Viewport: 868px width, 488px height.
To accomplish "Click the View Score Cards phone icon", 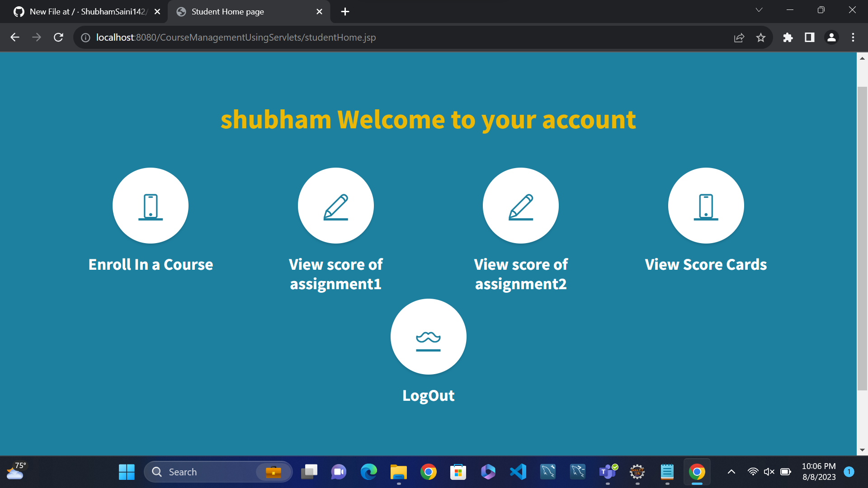I will (706, 206).
